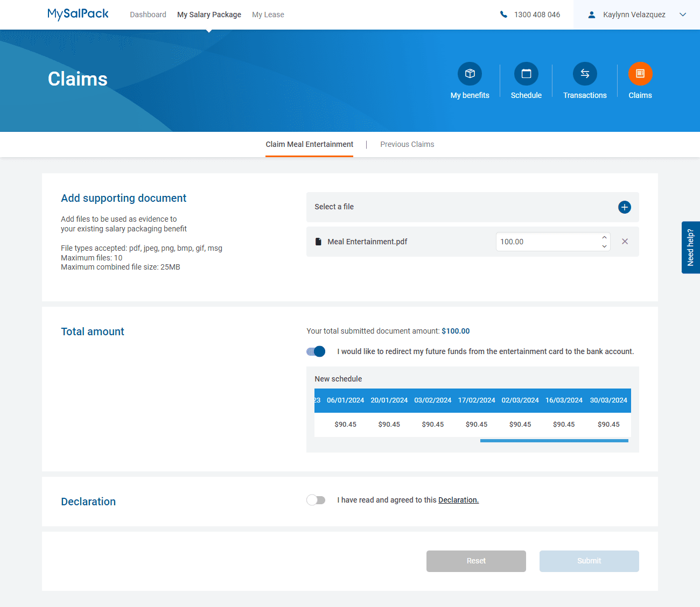Disable redirect funds to bank account toggle
The image size is (700, 607).
316,351
